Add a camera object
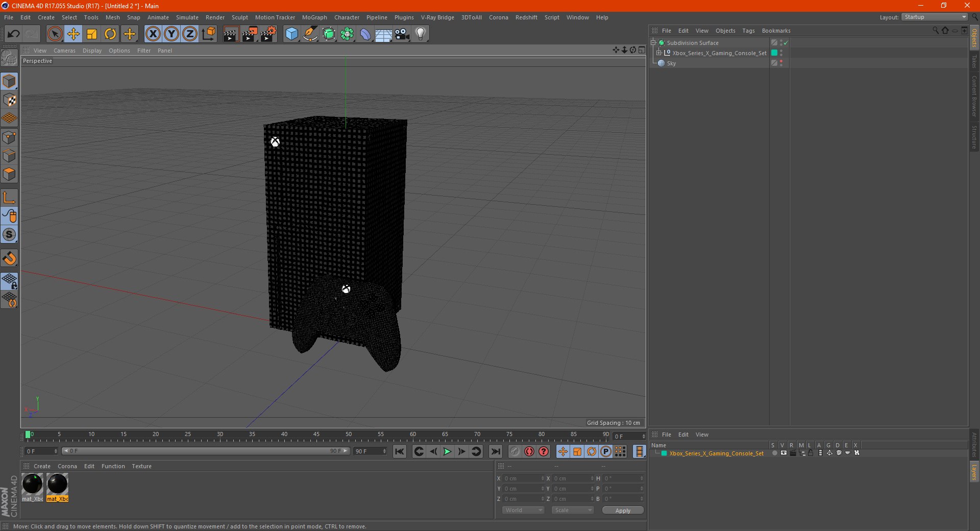The image size is (980, 531). (x=402, y=34)
